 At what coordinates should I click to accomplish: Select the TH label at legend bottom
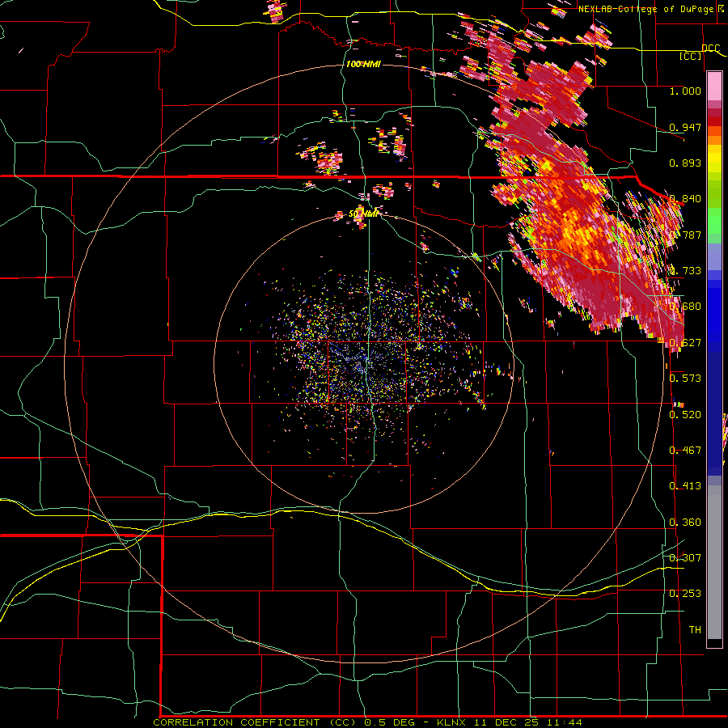click(695, 629)
